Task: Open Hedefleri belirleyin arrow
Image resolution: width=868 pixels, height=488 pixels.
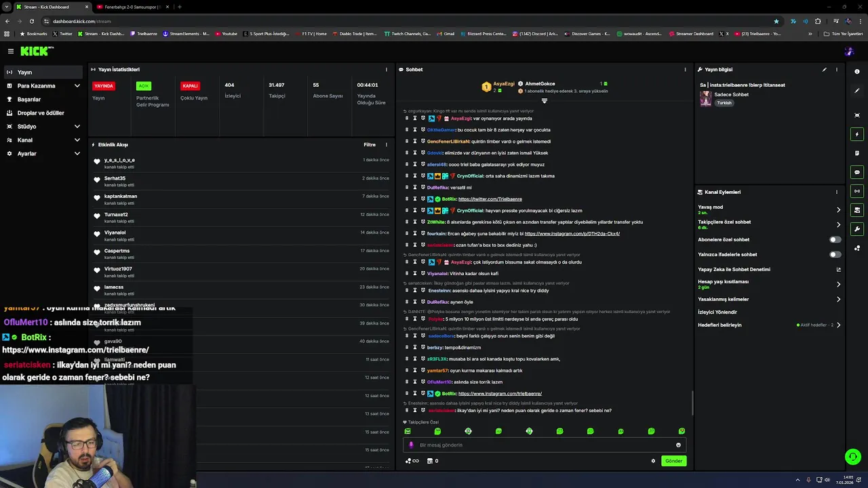Action: 838,325
